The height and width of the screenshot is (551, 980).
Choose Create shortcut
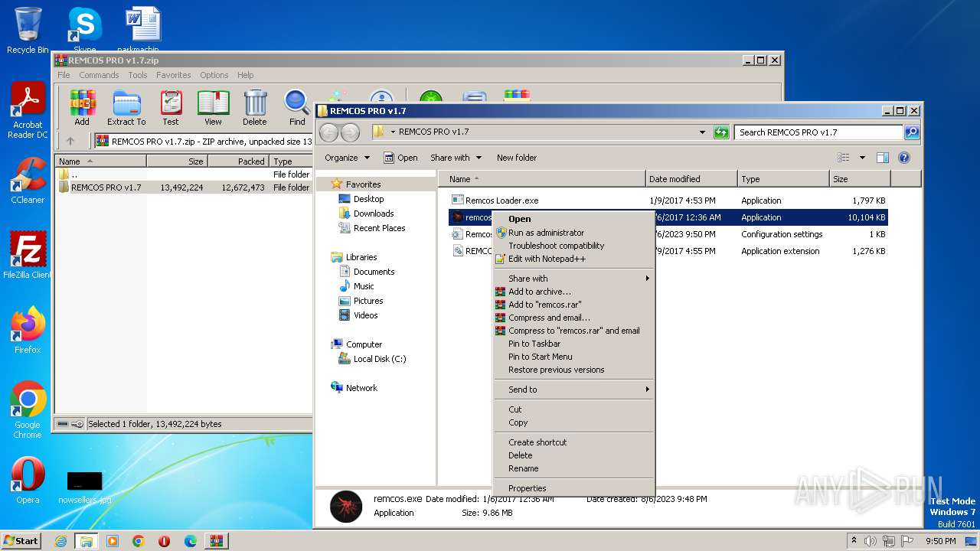573,442
